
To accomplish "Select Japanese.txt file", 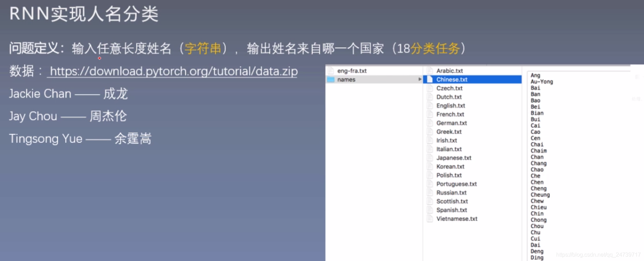I will coord(454,158).
